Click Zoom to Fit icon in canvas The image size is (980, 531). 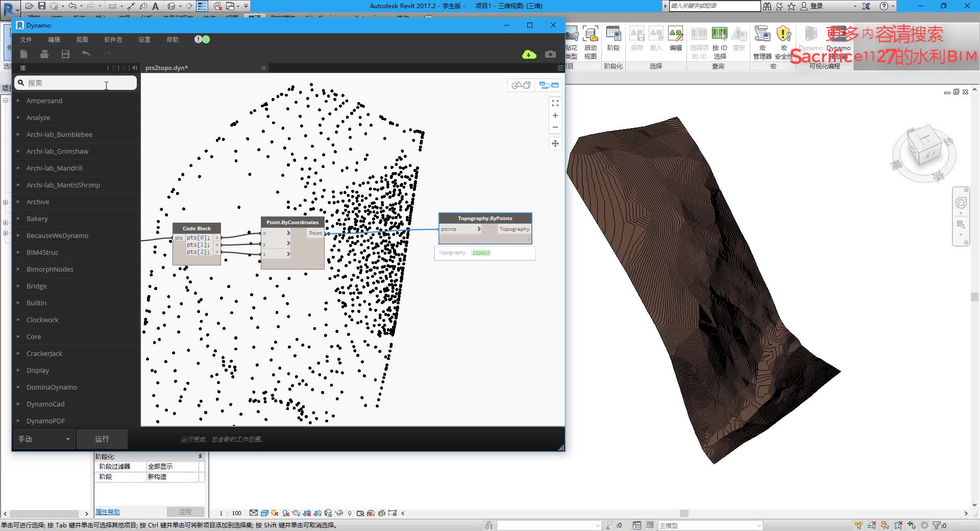(x=555, y=103)
